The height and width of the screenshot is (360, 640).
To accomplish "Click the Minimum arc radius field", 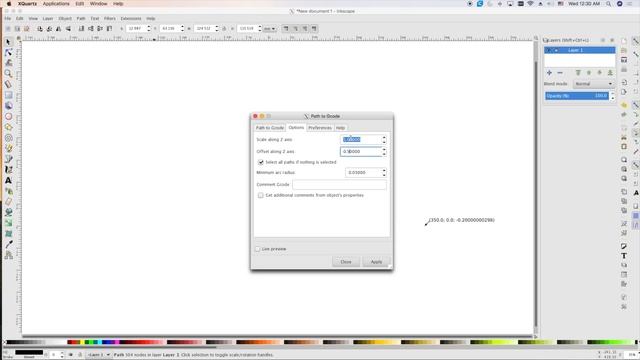I will [x=363, y=173].
